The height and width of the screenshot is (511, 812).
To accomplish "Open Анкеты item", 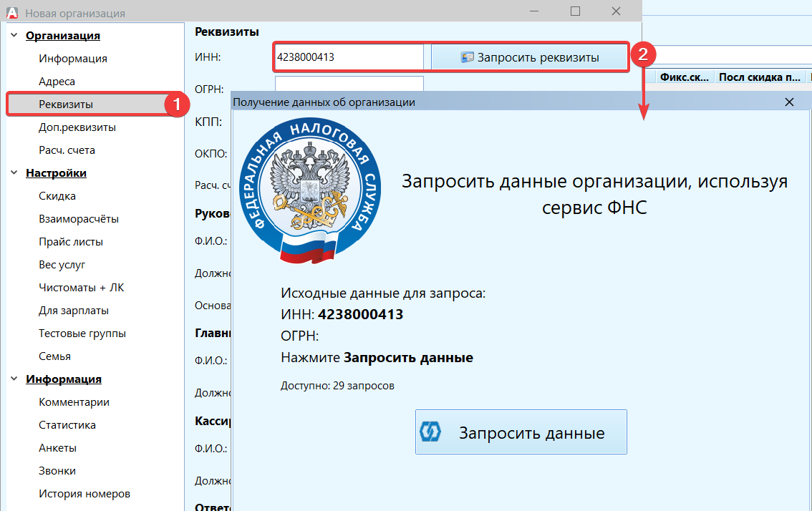I will pyautogui.click(x=57, y=448).
